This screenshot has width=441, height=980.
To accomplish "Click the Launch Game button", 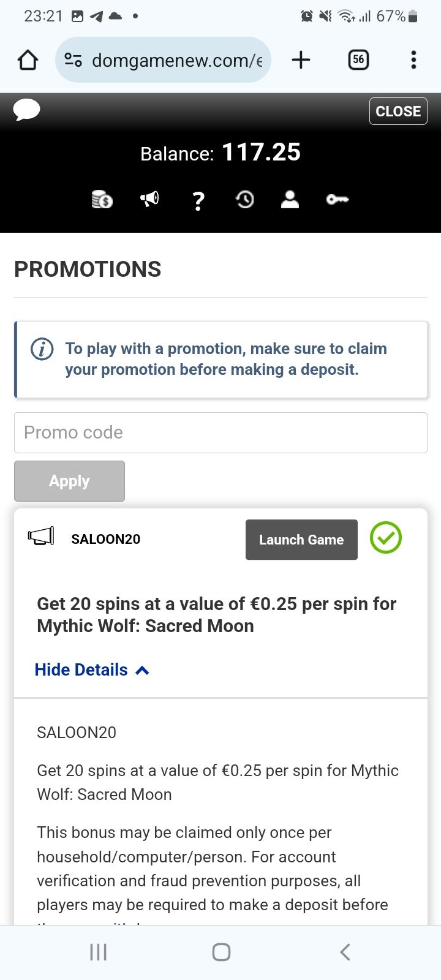I will [301, 540].
